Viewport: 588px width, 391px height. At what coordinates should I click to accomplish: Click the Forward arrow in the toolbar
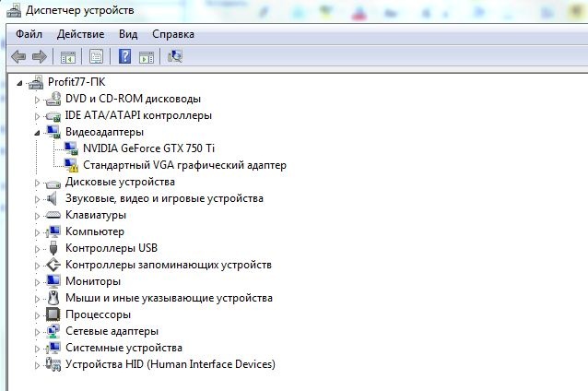(x=40, y=57)
